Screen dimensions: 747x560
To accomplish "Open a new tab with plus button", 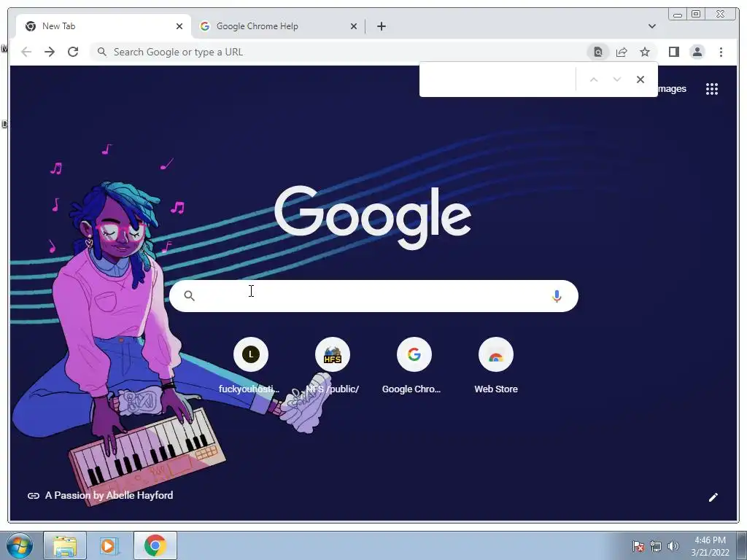I will 381,26.
